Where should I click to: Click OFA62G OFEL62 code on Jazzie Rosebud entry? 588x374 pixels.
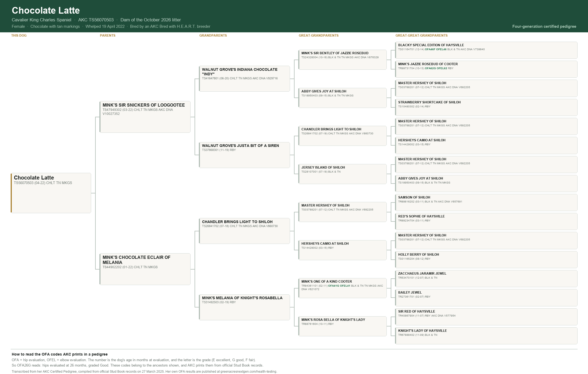pyautogui.click(x=436, y=68)
